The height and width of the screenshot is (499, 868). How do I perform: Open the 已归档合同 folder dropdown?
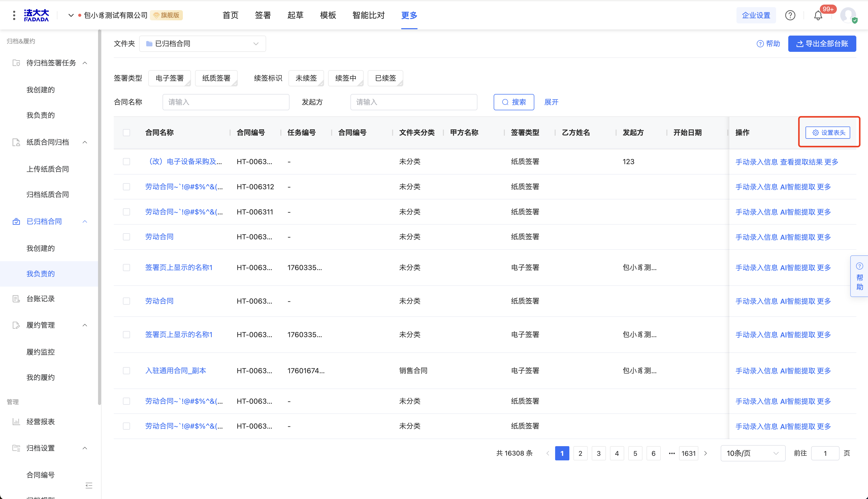(202, 44)
